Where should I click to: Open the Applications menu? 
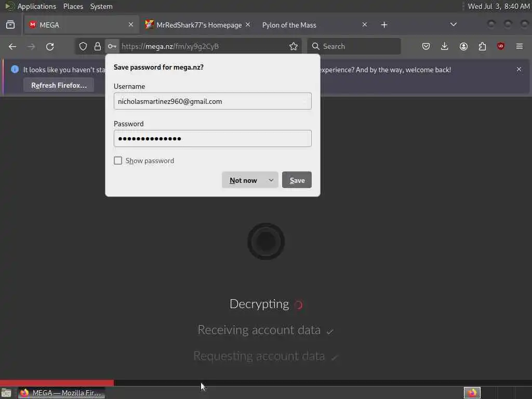coord(37,6)
